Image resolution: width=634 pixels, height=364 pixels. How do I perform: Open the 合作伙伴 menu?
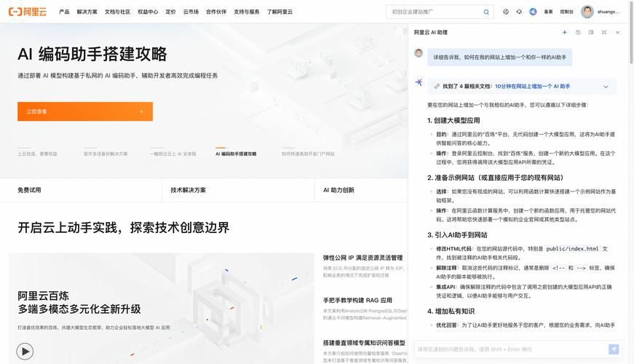216,12
